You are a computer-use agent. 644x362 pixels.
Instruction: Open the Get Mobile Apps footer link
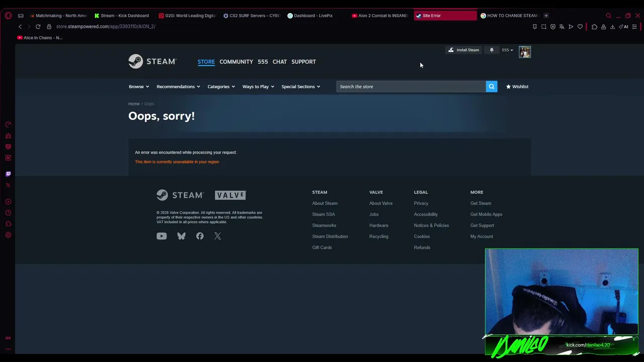(x=486, y=214)
